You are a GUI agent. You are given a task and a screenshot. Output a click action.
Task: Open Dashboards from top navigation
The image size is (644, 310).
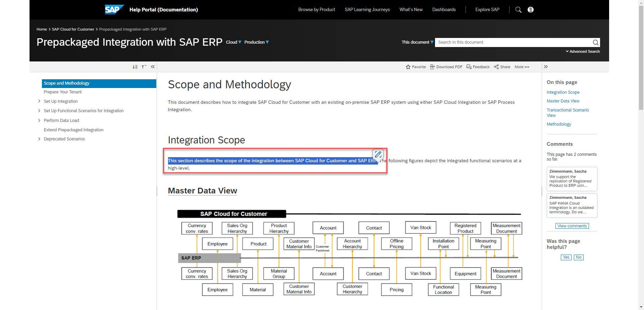[444, 10]
